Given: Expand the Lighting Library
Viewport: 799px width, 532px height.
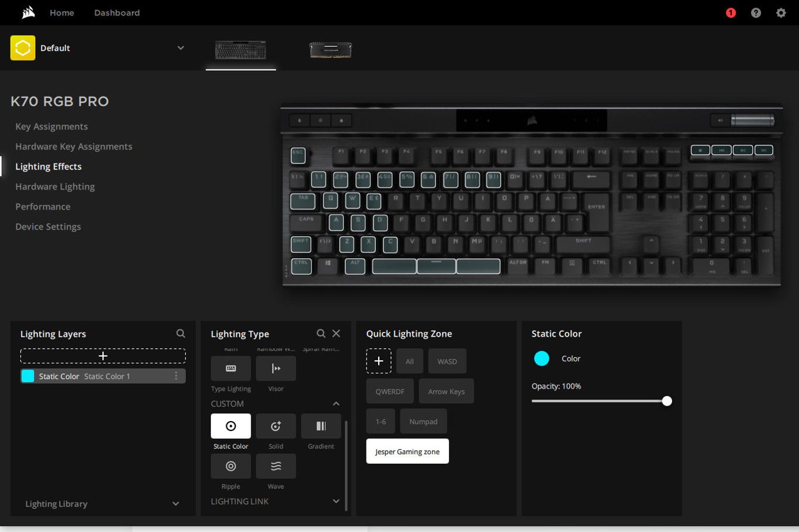Looking at the screenshot, I should [176, 503].
